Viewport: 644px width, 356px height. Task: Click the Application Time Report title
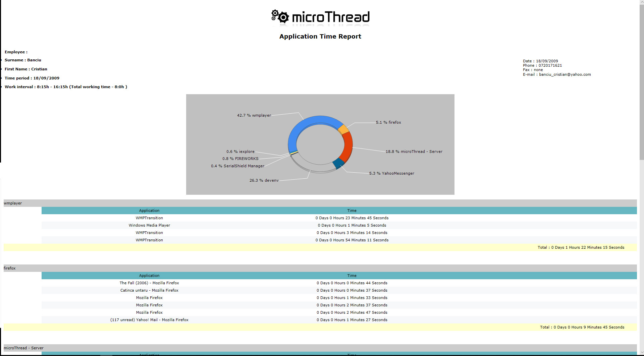tap(320, 37)
